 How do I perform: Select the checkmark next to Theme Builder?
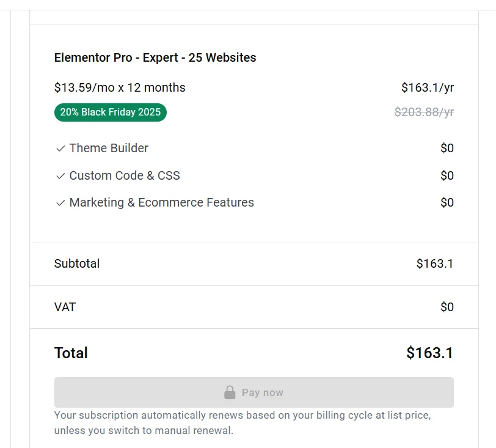click(59, 149)
